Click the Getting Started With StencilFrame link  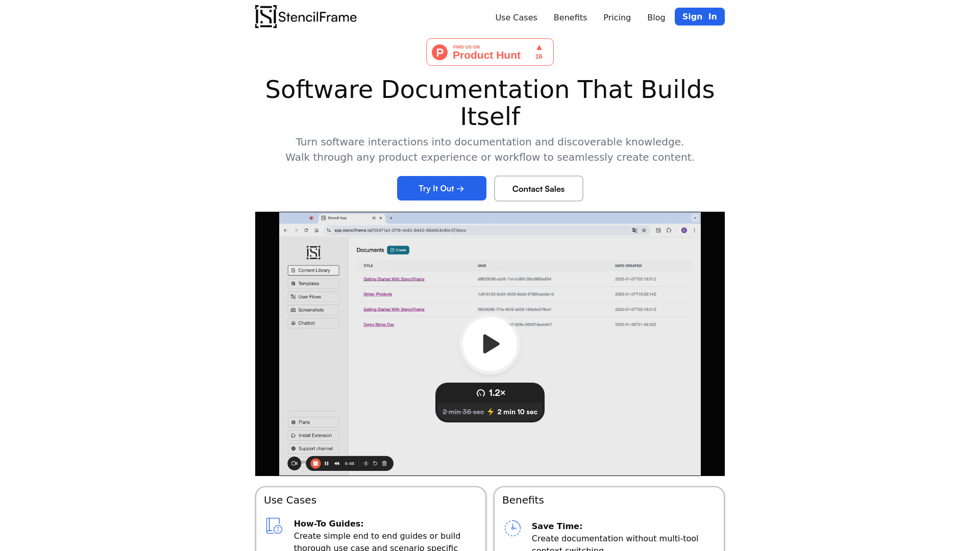tap(394, 279)
